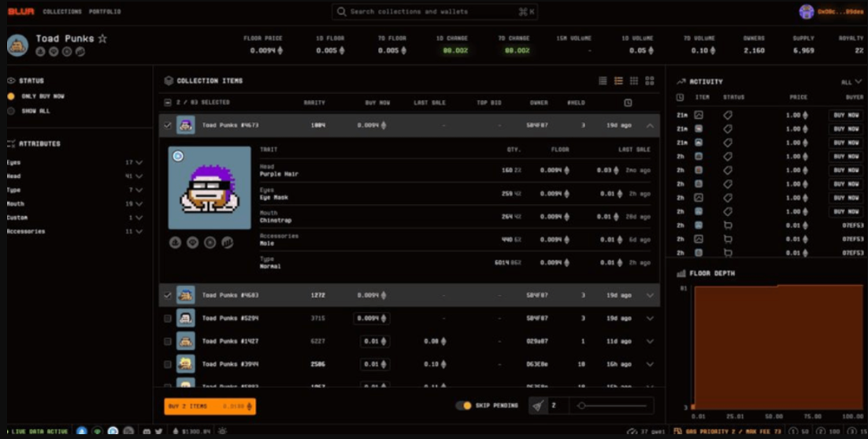Open third marketplace icon below toad image
The height and width of the screenshot is (439, 868).
[x=210, y=243]
